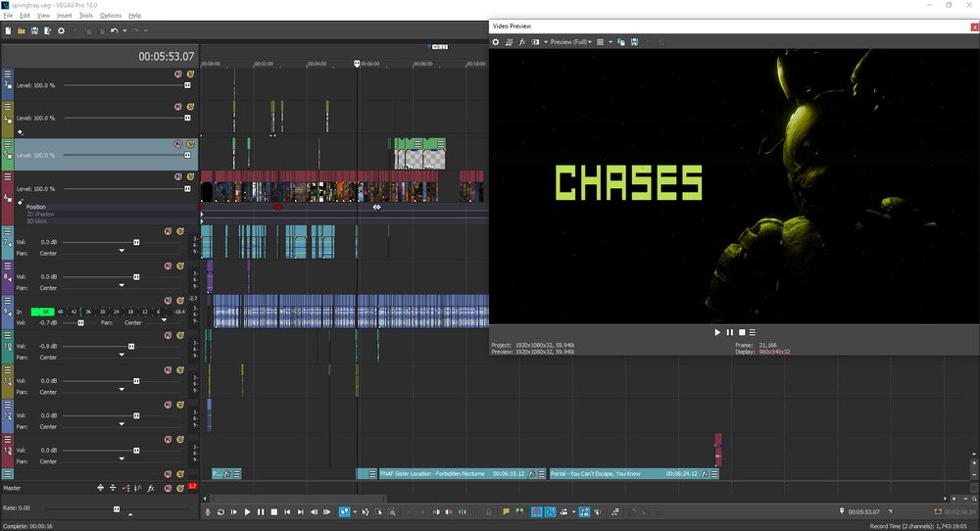
Task: Adjust the playback Rate slider
Action: coord(117,509)
